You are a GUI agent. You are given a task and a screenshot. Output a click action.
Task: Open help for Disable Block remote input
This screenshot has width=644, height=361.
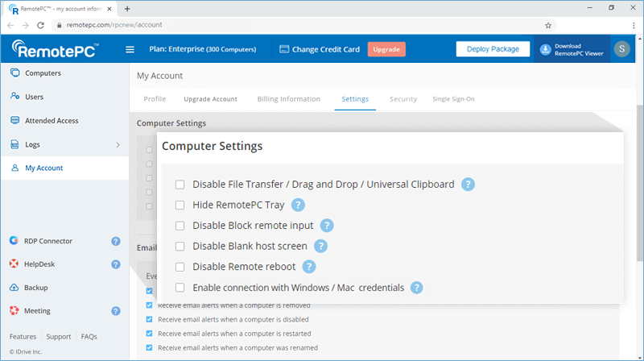tap(327, 226)
